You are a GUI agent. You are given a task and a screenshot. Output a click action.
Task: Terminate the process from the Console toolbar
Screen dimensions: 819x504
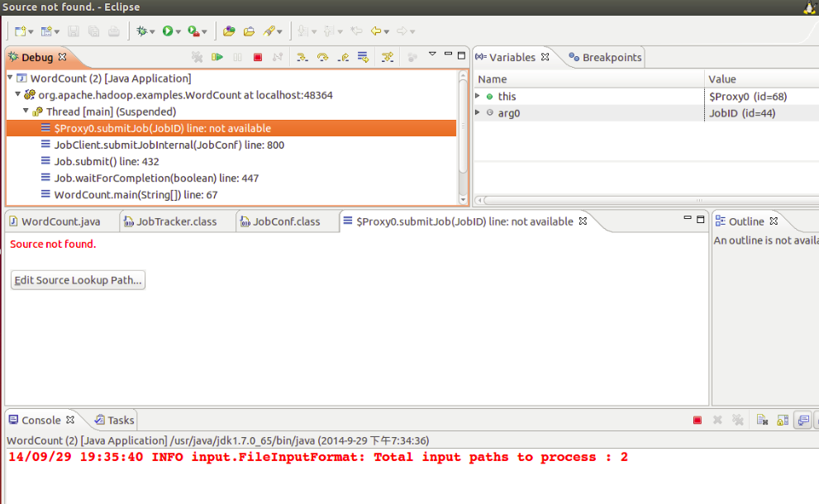tap(698, 420)
